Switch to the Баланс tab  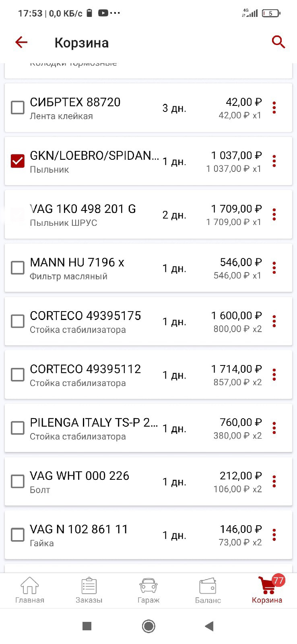click(208, 590)
